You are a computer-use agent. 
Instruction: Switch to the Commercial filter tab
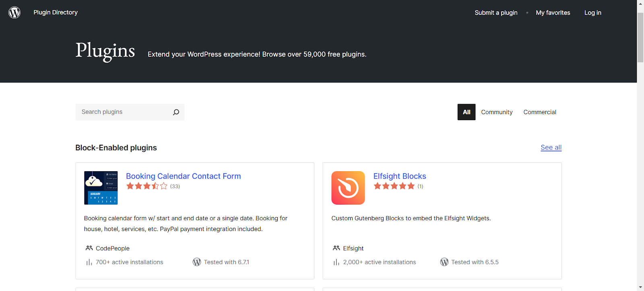pos(540,112)
